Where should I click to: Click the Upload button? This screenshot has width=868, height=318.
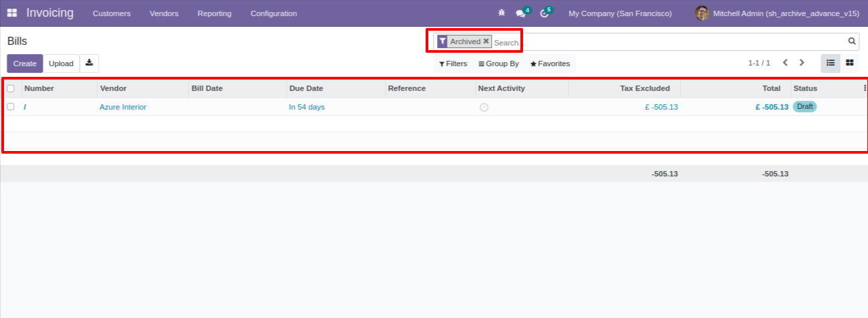[61, 63]
